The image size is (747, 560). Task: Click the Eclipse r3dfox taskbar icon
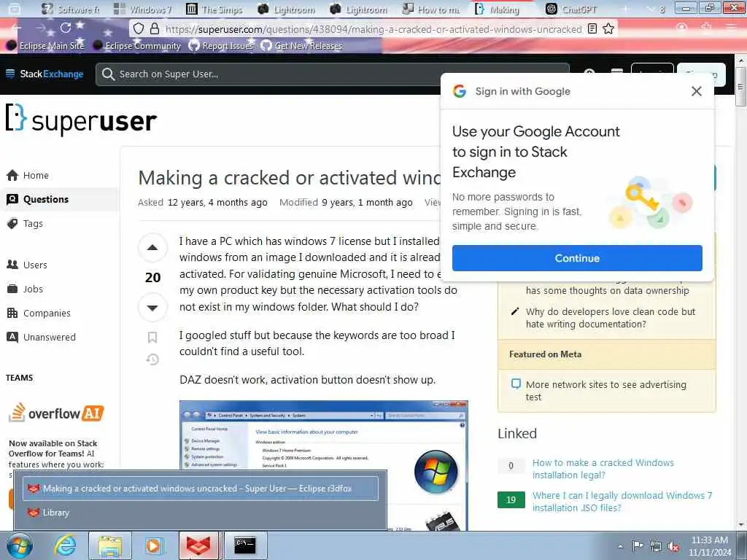coord(199,545)
